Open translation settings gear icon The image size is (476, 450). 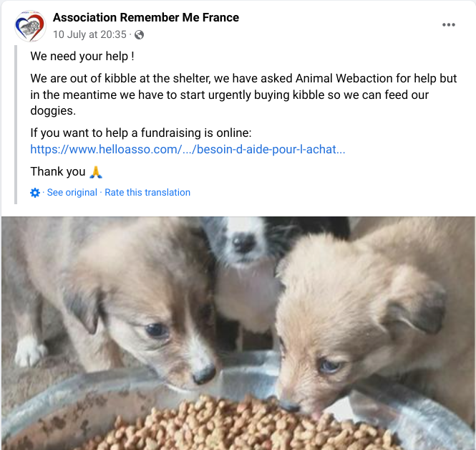tap(35, 193)
